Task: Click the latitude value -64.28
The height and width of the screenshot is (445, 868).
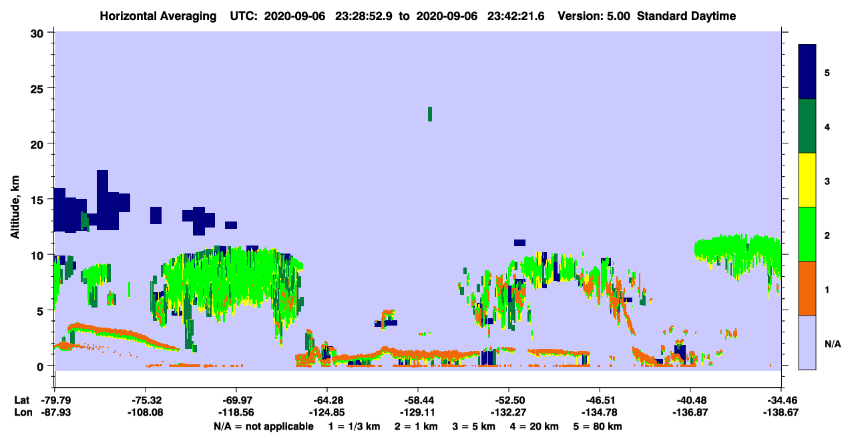Action: coord(327,400)
